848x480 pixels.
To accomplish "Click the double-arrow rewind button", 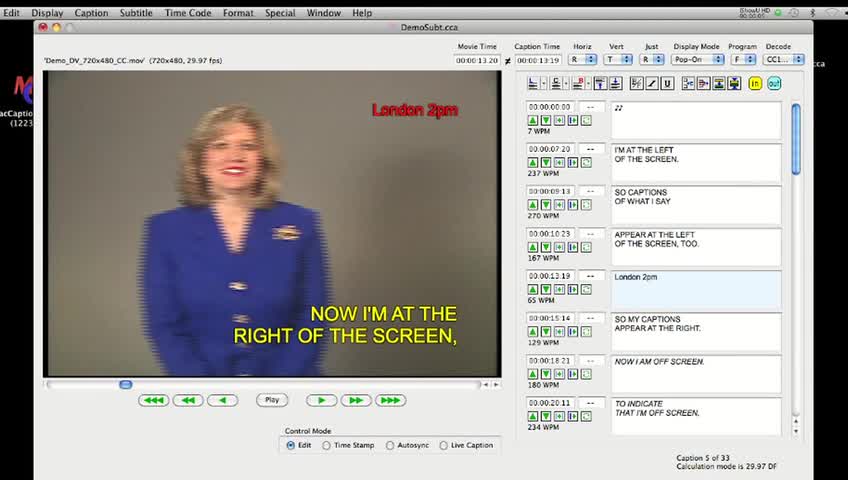I will (188, 401).
